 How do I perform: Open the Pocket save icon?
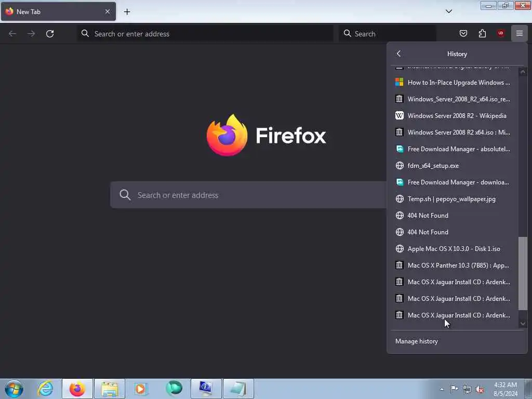463,33
